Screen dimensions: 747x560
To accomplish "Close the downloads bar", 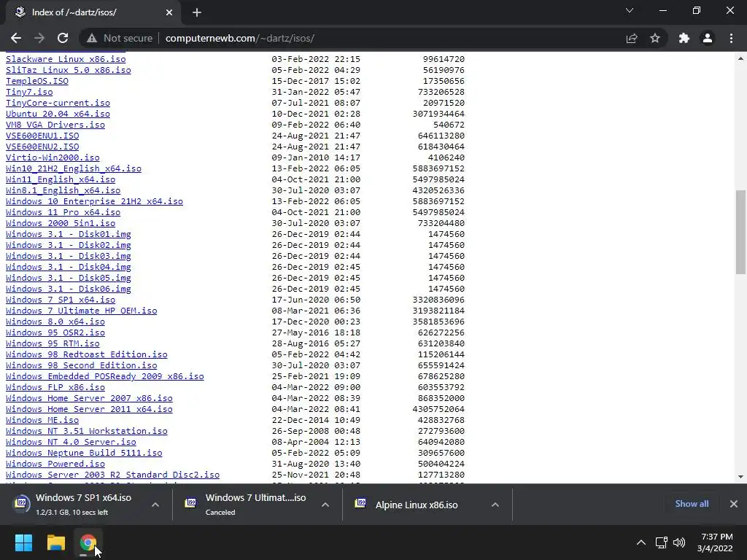I will (734, 504).
